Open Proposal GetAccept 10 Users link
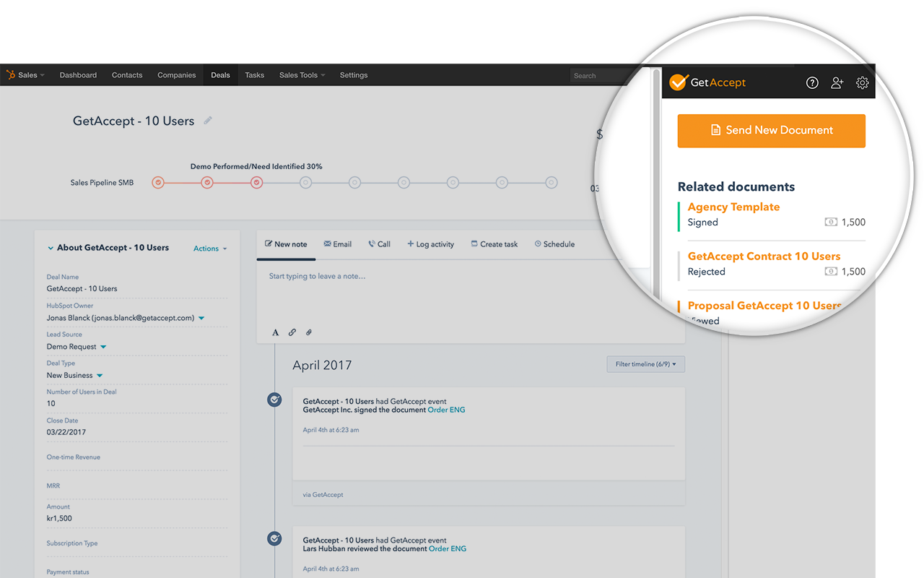 click(x=764, y=306)
